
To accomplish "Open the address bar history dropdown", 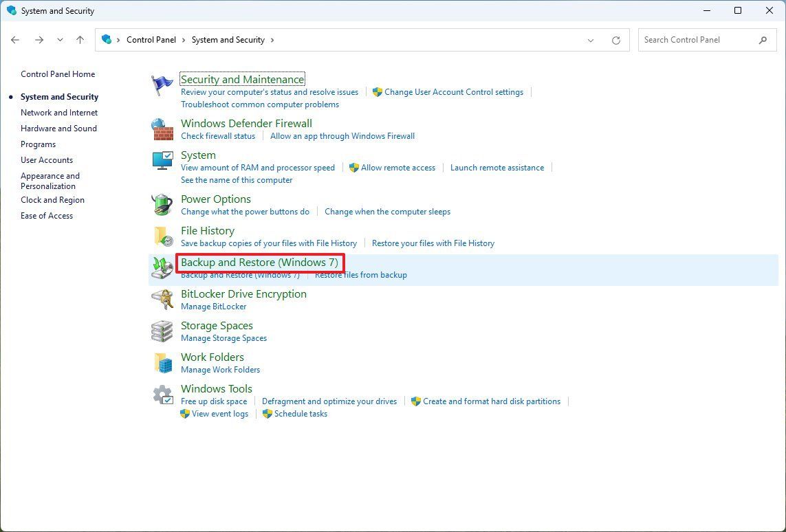I will pyautogui.click(x=590, y=40).
